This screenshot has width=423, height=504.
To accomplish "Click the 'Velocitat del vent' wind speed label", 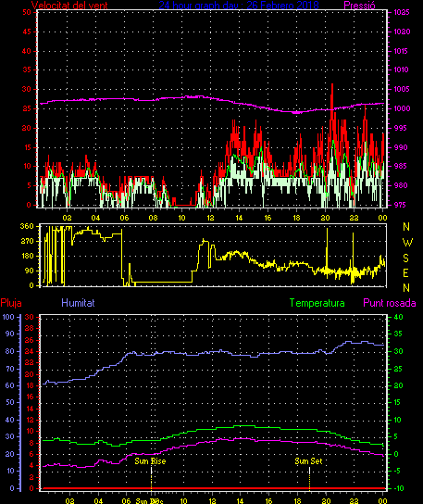I will click(x=69, y=6).
